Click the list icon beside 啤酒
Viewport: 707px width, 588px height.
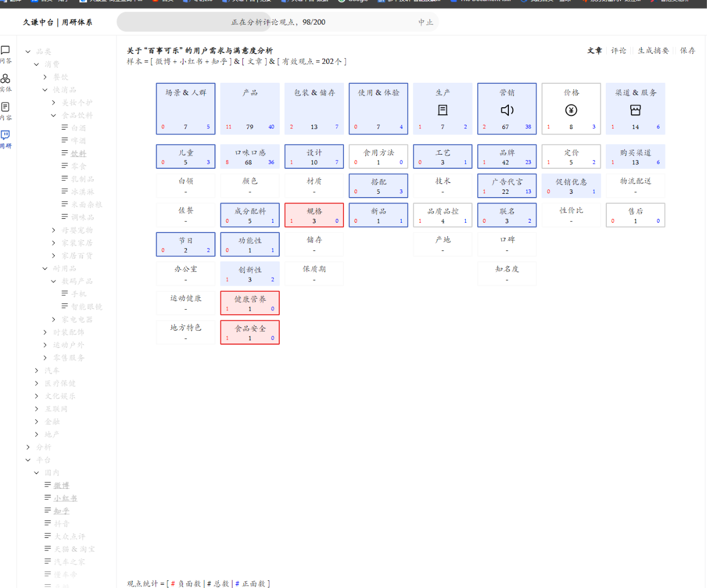point(65,140)
